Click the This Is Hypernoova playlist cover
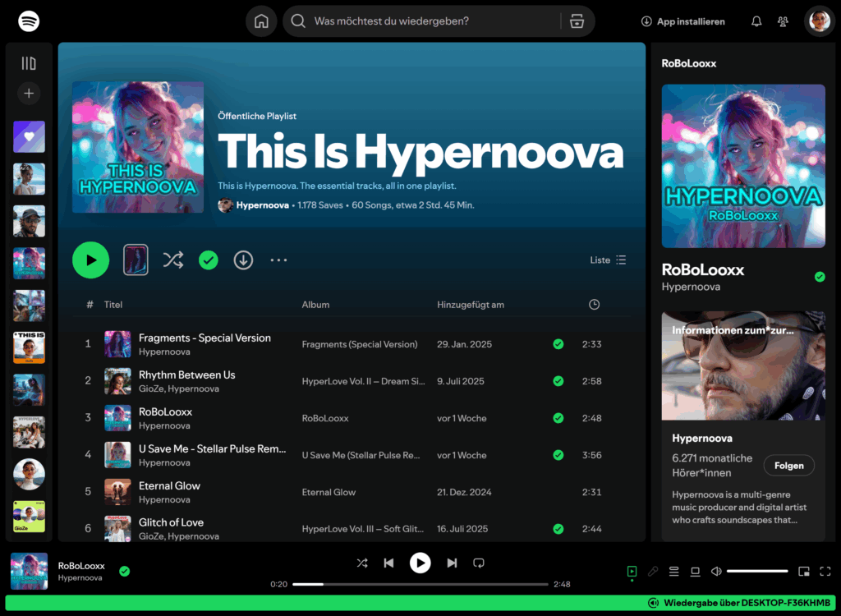The image size is (841, 616). click(x=138, y=147)
